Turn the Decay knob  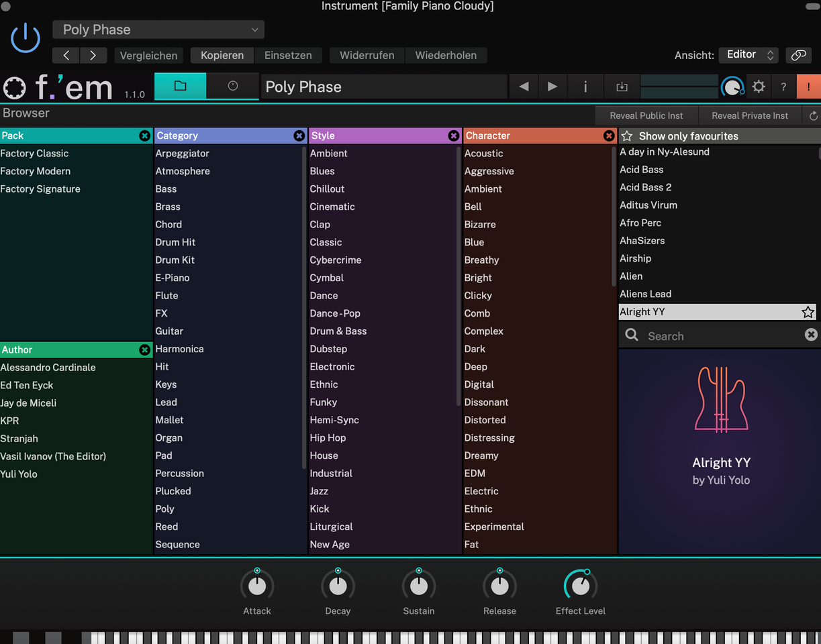coord(338,586)
